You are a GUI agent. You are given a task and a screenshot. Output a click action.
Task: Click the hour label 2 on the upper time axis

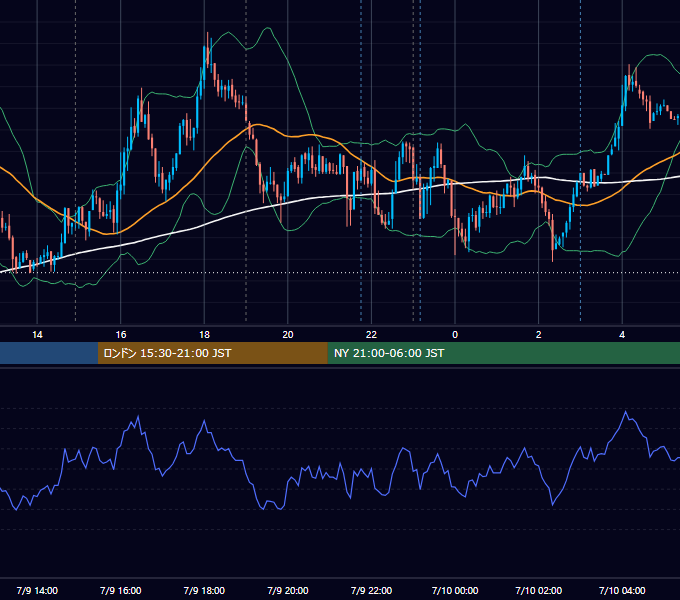[x=539, y=335]
